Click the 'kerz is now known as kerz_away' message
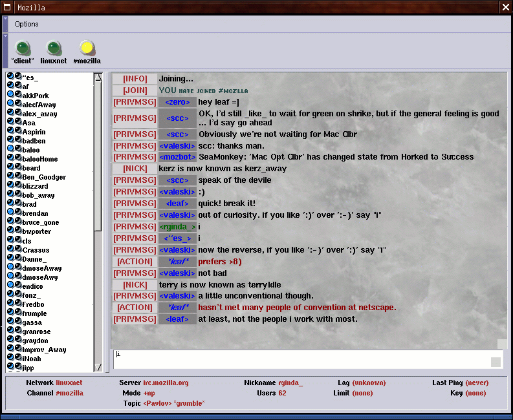 click(223, 169)
